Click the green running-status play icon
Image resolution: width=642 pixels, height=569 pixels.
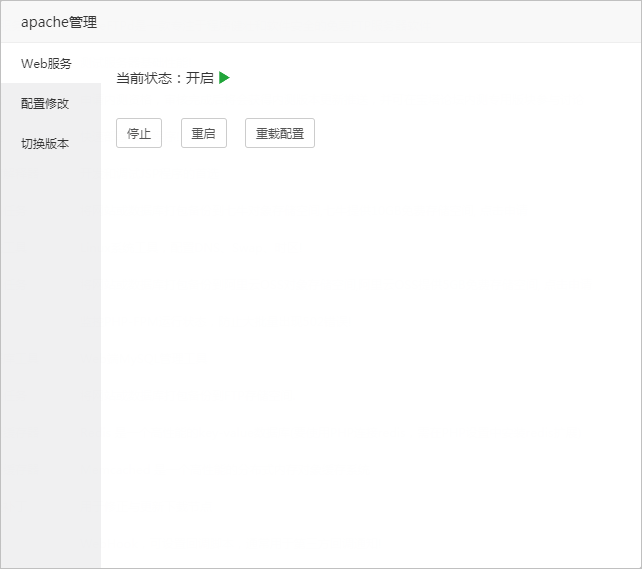[224, 77]
